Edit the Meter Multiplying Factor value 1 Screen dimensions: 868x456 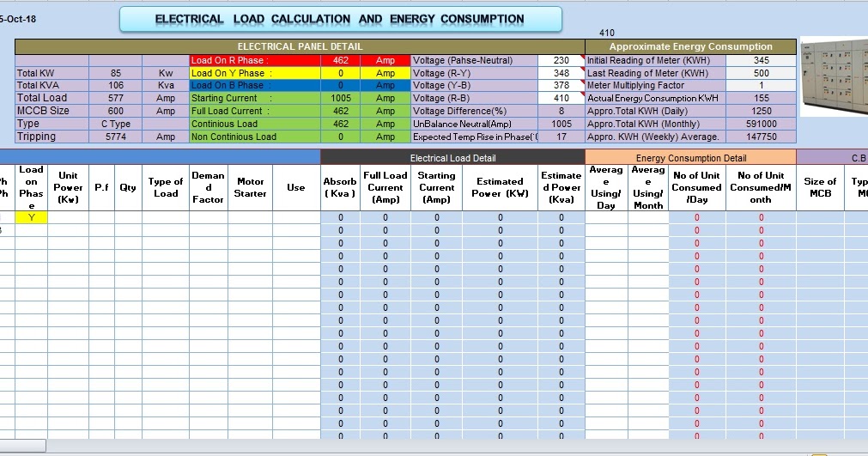coord(762,86)
